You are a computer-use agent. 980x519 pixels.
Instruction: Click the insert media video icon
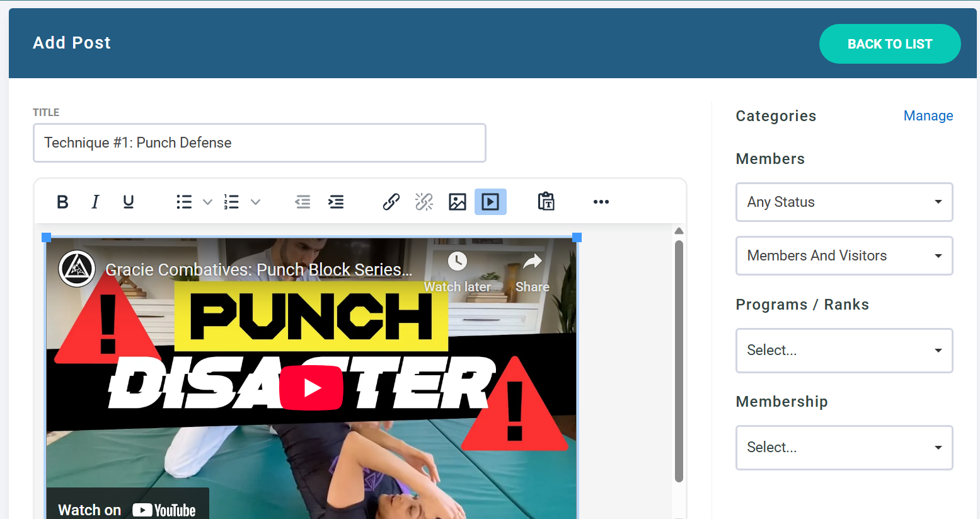click(x=490, y=202)
